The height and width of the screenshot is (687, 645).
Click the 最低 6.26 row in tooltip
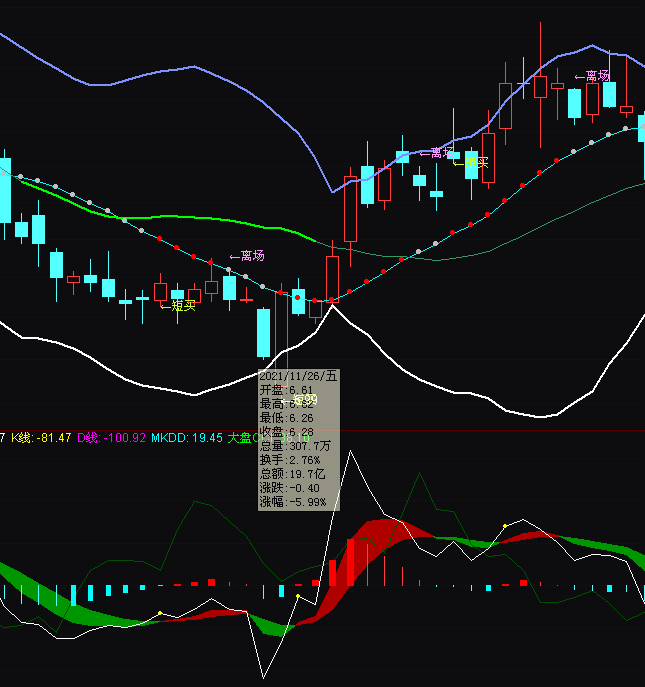pyautogui.click(x=286, y=418)
